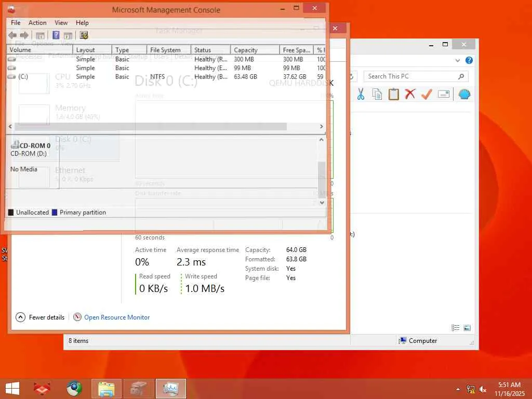
Task: Click the red X Delete icon in Explorer
Action: [x=410, y=94]
